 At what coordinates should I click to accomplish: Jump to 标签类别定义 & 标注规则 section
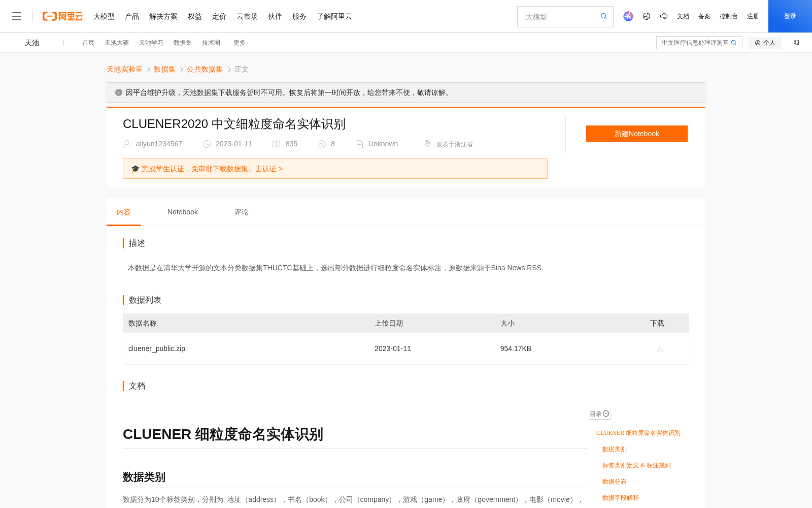(636, 465)
